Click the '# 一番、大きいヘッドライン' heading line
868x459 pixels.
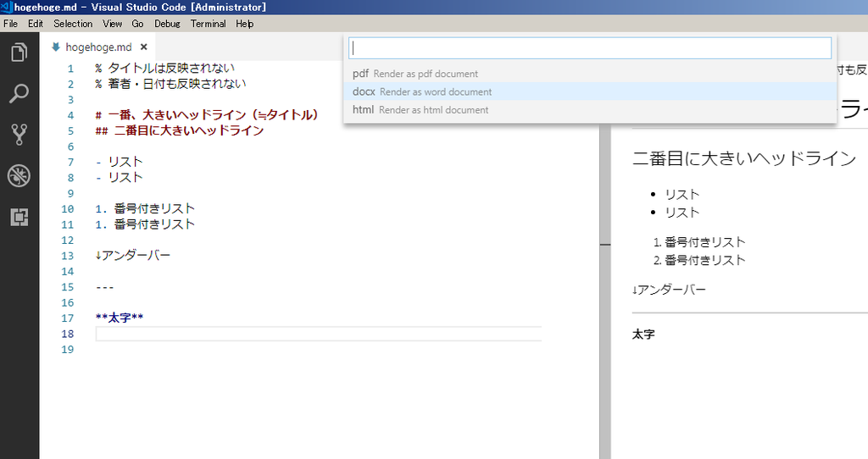click(x=207, y=115)
